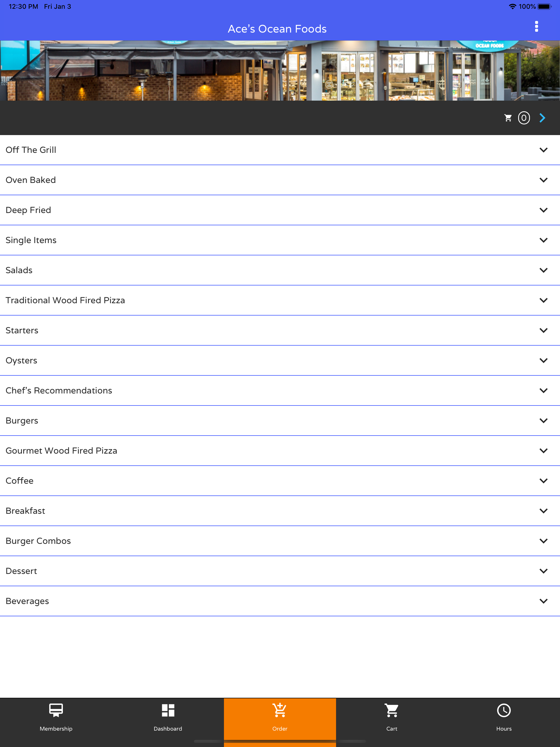This screenshot has width=560, height=747.
Task: Select Oysters category label
Action: tap(21, 361)
